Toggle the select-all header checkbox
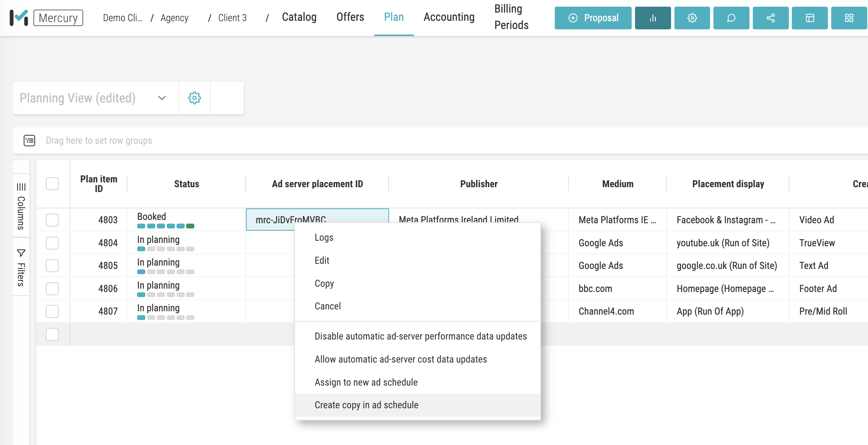The height and width of the screenshot is (445, 868). point(52,183)
